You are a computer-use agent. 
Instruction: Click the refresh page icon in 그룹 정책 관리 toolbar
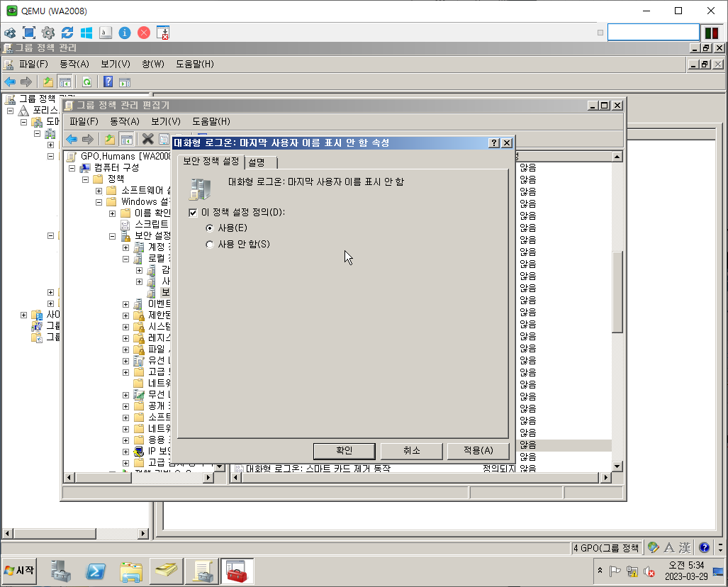pyautogui.click(x=86, y=82)
